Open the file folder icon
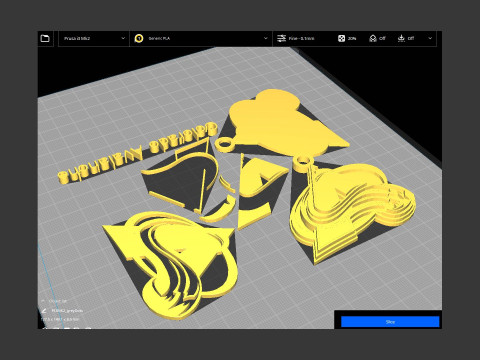This screenshot has width=480, height=360. click(x=45, y=38)
